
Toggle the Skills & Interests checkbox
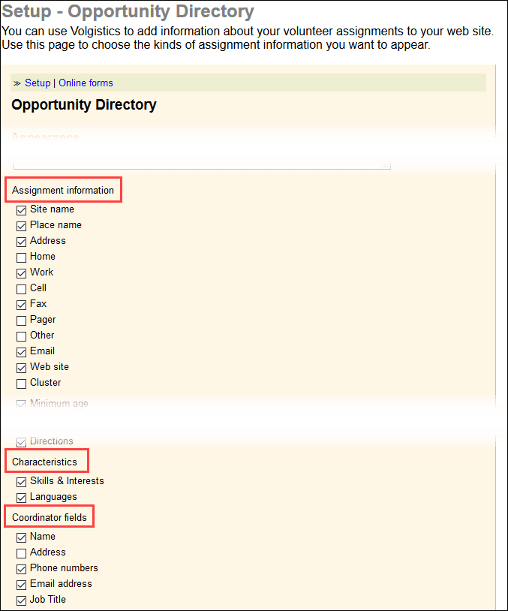pyautogui.click(x=21, y=482)
